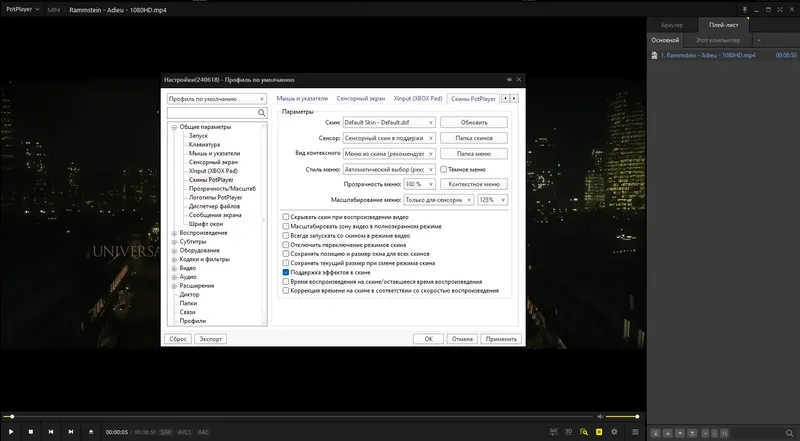Viewport: 800px width, 441px height.
Task: Add a new playlist tab with the plus
Action: pos(759,40)
